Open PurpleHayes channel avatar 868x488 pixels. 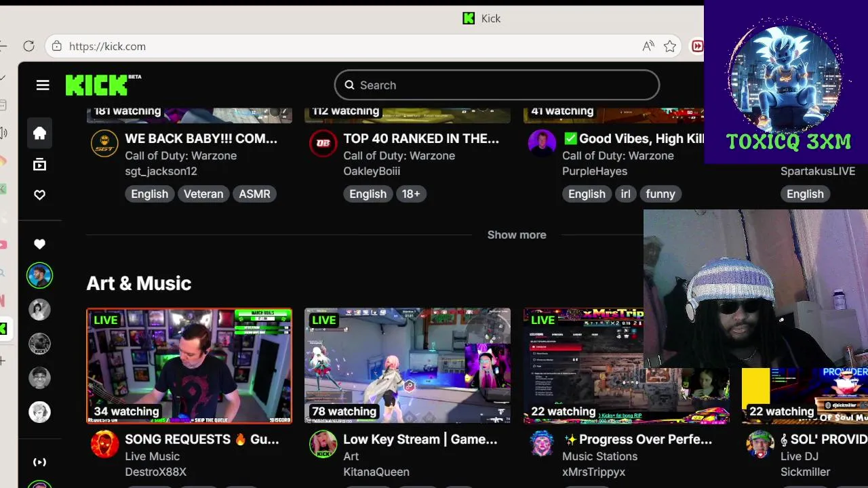(x=542, y=143)
